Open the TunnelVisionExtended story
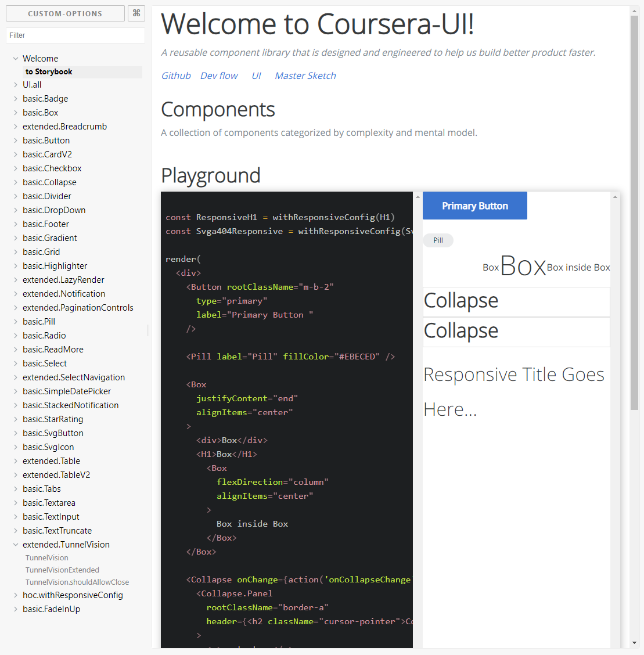Viewport: 644px width, 655px height. (62, 570)
